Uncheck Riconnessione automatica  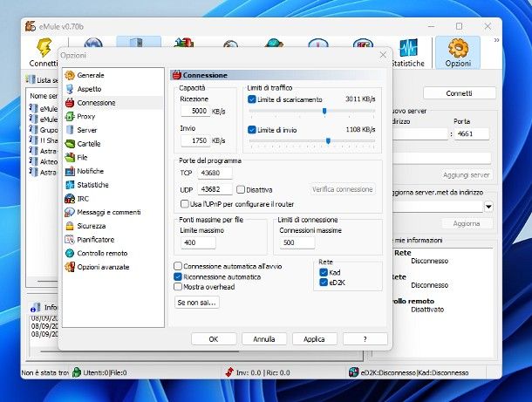[178, 276]
